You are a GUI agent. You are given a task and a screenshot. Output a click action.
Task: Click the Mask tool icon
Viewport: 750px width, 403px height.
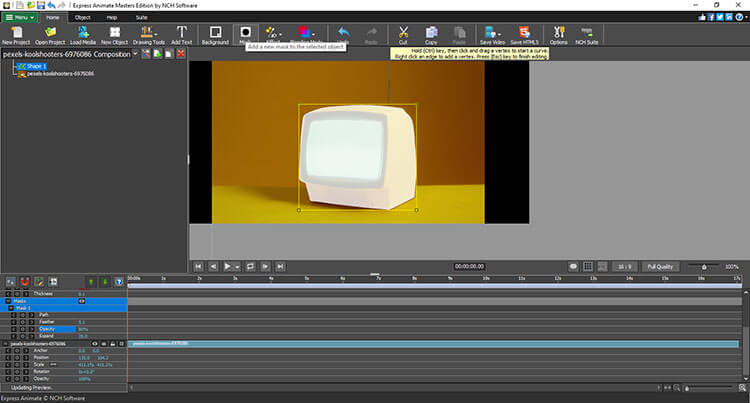tap(245, 33)
